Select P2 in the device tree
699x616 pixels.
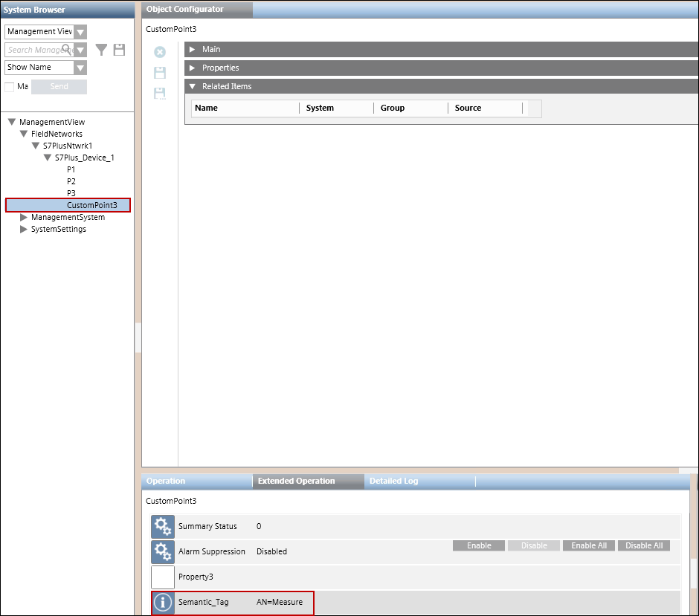click(71, 181)
